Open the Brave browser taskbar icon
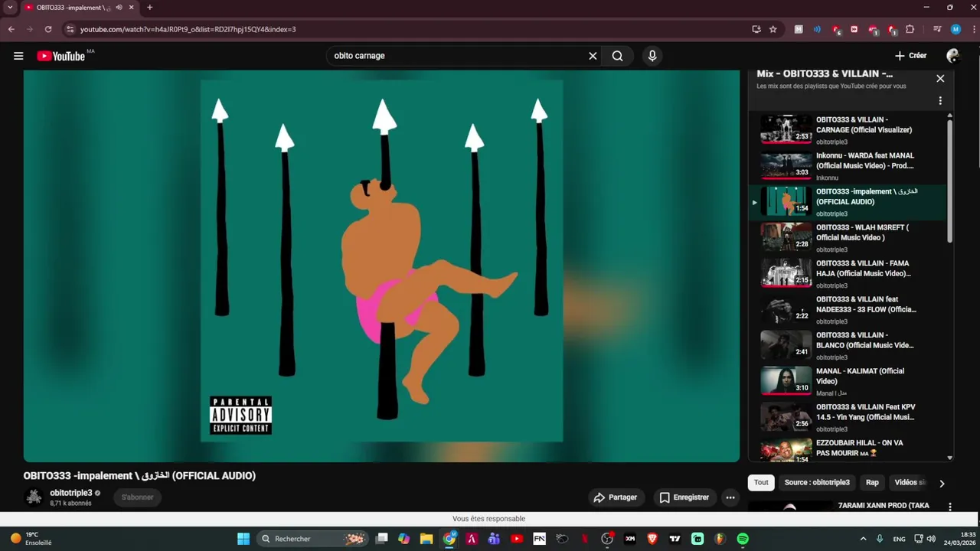 pos(652,539)
